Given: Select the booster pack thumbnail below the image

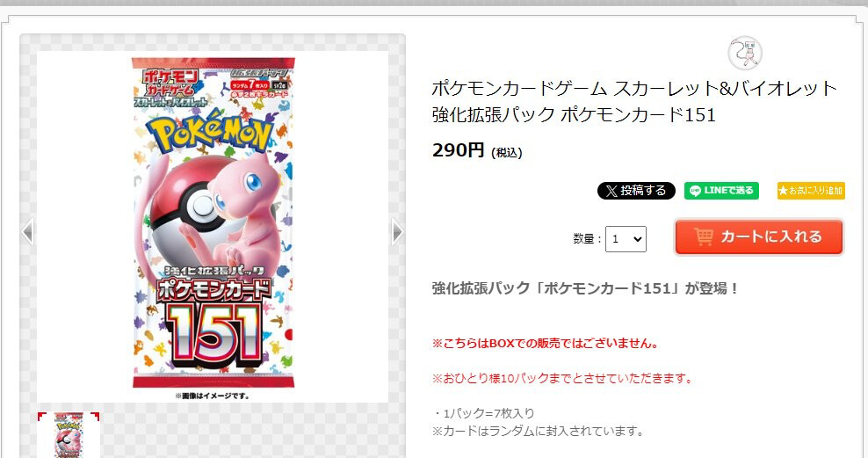Looking at the screenshot, I should click(x=69, y=435).
